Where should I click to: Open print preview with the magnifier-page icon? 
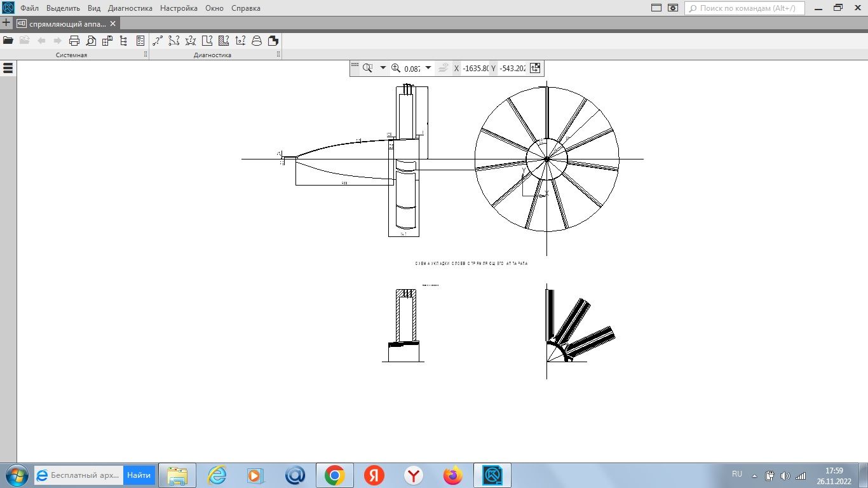tap(91, 41)
